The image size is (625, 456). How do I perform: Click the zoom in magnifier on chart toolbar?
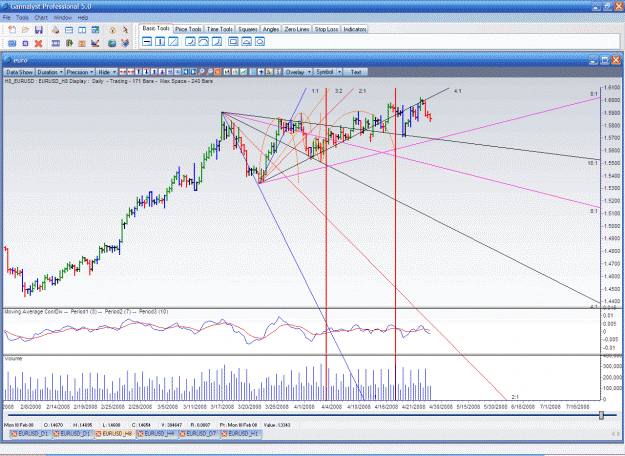pos(202,72)
